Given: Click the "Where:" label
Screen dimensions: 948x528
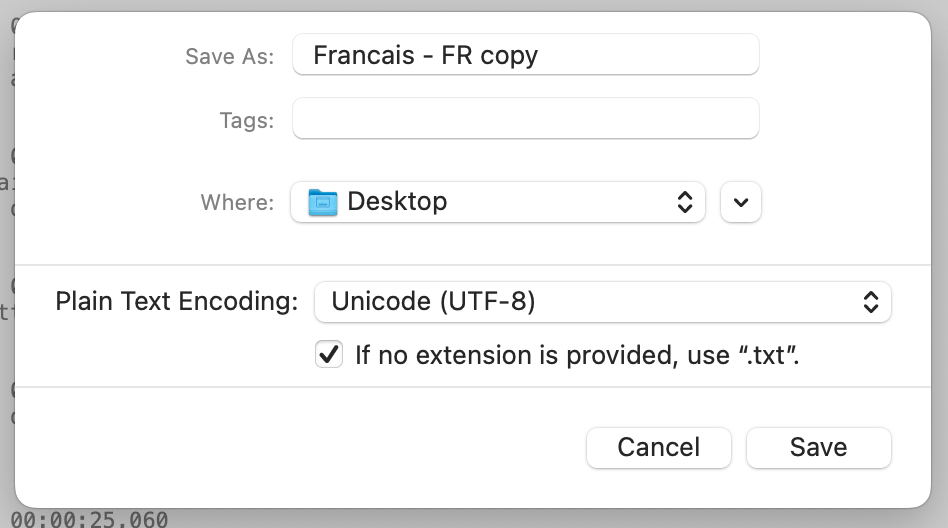Looking at the screenshot, I should (237, 203).
